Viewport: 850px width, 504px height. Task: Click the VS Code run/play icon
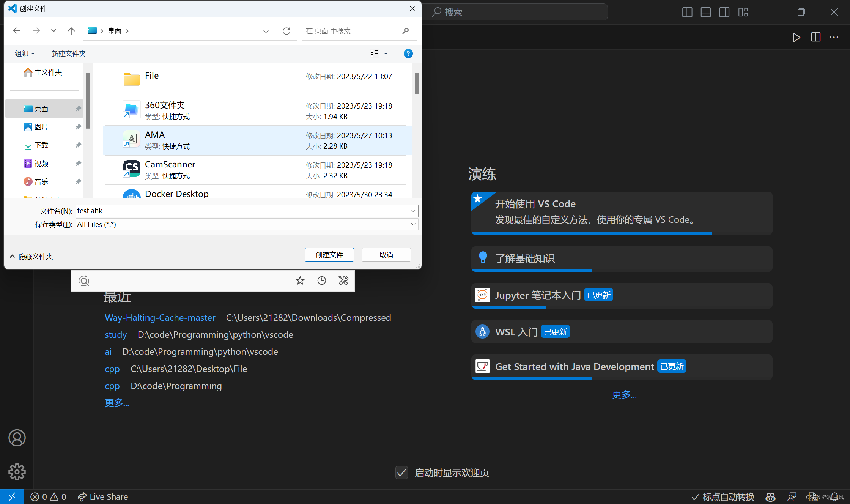[x=796, y=37]
